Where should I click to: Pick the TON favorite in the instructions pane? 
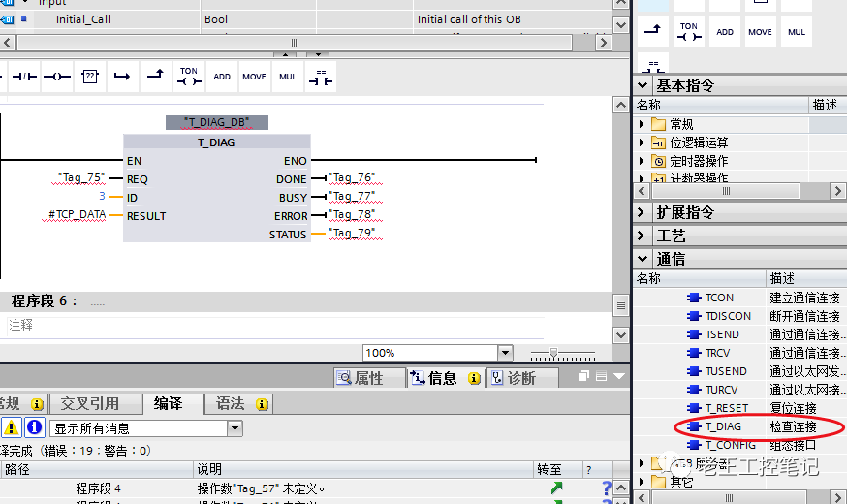[689, 31]
